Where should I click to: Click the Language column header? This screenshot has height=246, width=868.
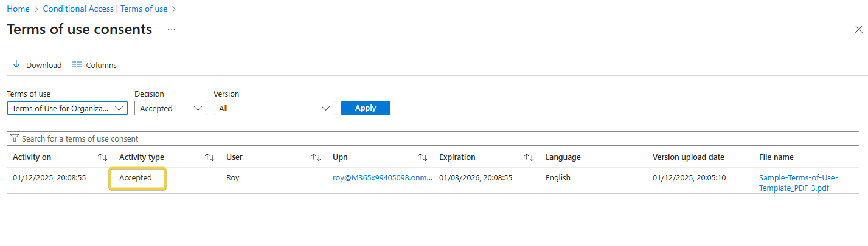click(x=563, y=157)
